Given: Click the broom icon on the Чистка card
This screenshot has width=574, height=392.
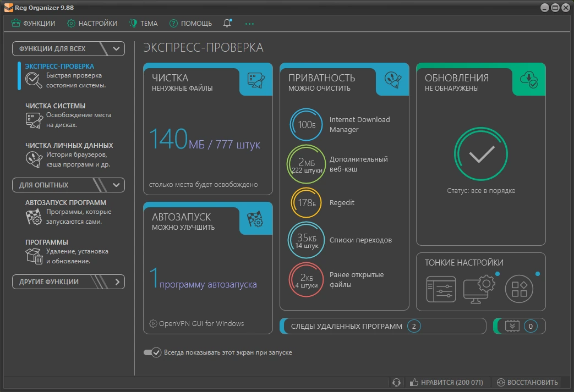Looking at the screenshot, I should [256, 80].
